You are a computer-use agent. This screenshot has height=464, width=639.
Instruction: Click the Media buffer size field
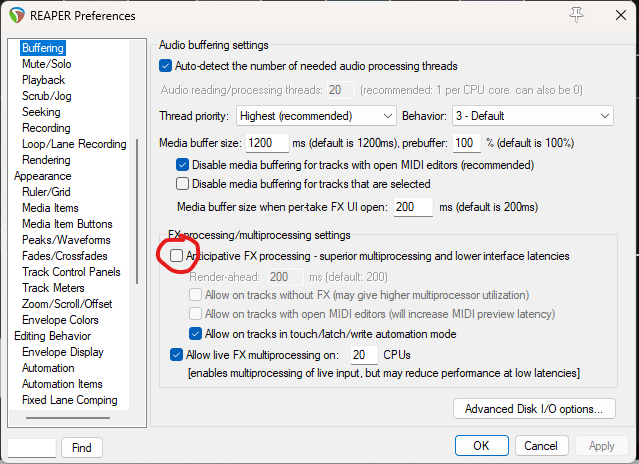pyautogui.click(x=267, y=143)
